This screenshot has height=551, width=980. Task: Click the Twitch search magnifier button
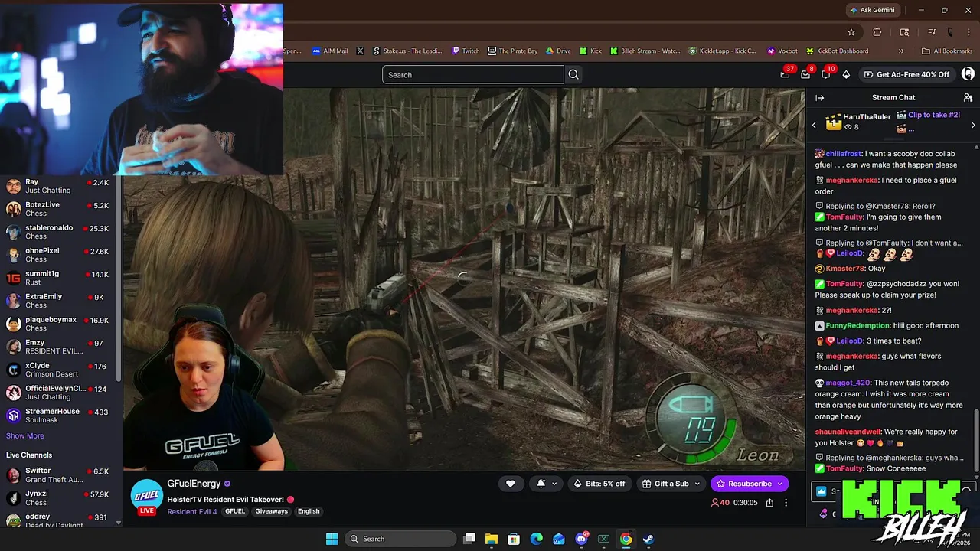[x=573, y=75]
